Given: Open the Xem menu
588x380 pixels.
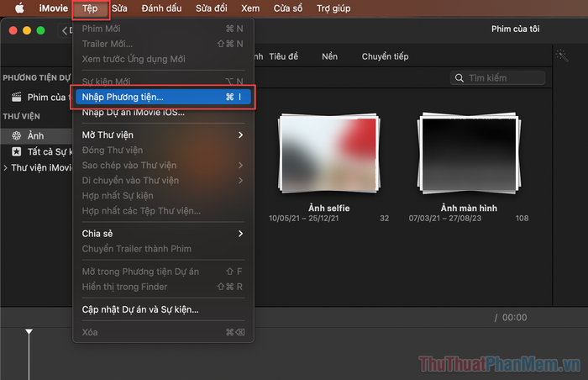Looking at the screenshot, I should coord(250,8).
